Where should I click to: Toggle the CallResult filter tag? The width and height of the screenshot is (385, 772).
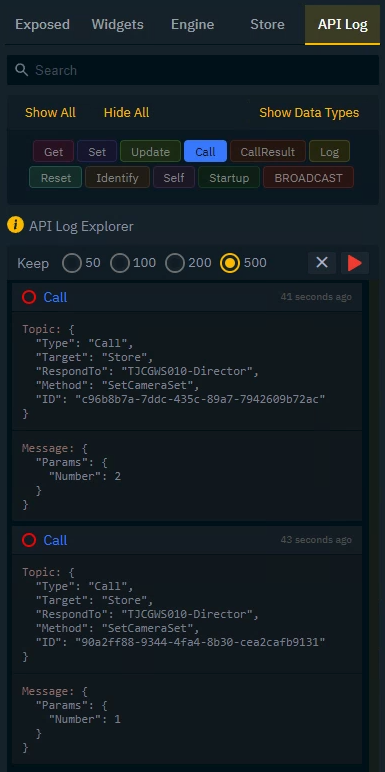tap(268, 151)
